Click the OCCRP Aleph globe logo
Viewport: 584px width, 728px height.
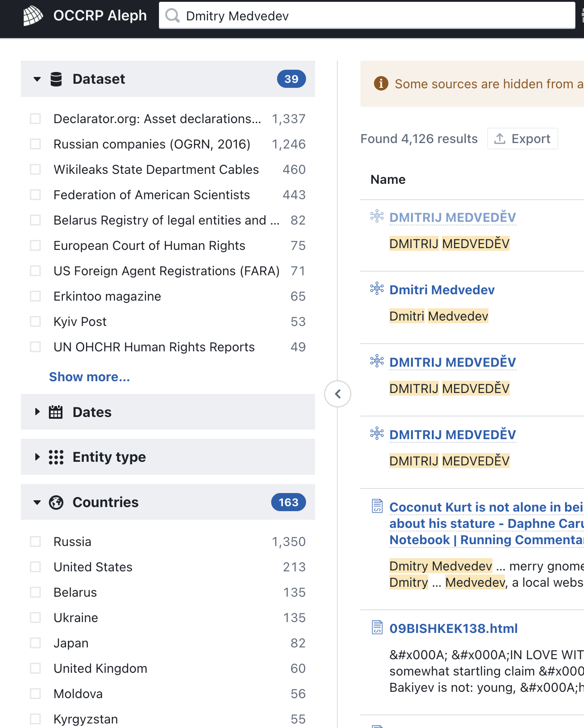(x=33, y=16)
